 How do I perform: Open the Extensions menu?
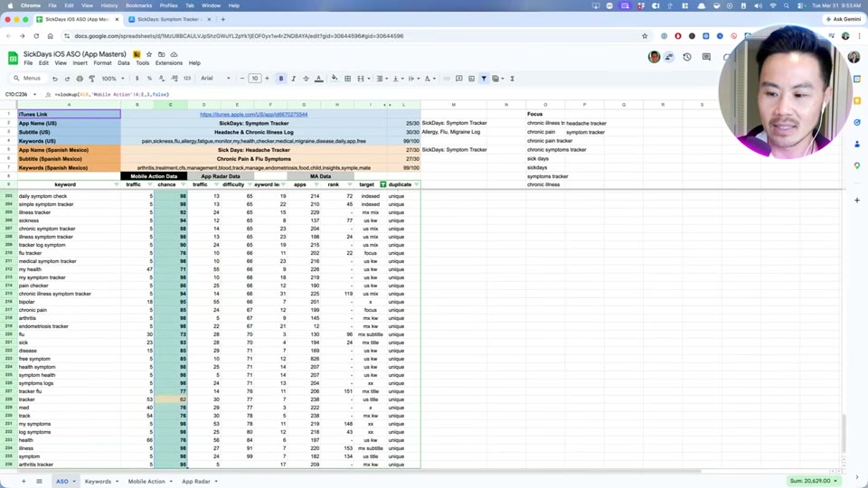[169, 63]
